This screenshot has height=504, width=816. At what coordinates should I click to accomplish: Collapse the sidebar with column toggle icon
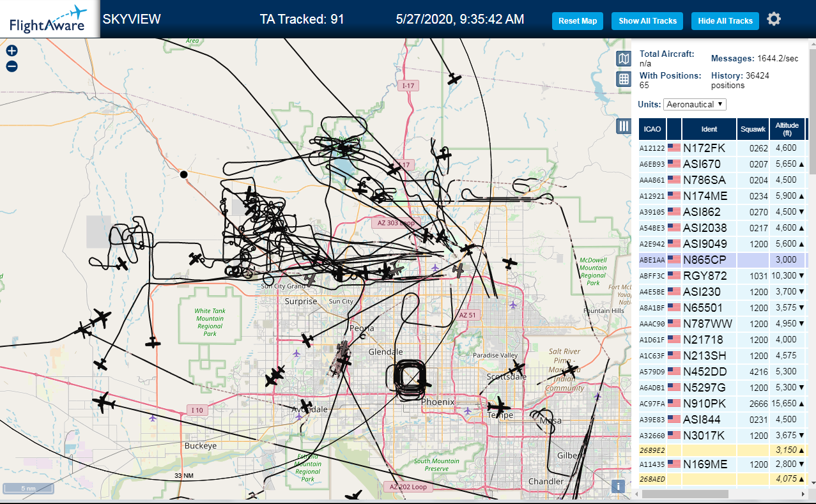coord(624,126)
